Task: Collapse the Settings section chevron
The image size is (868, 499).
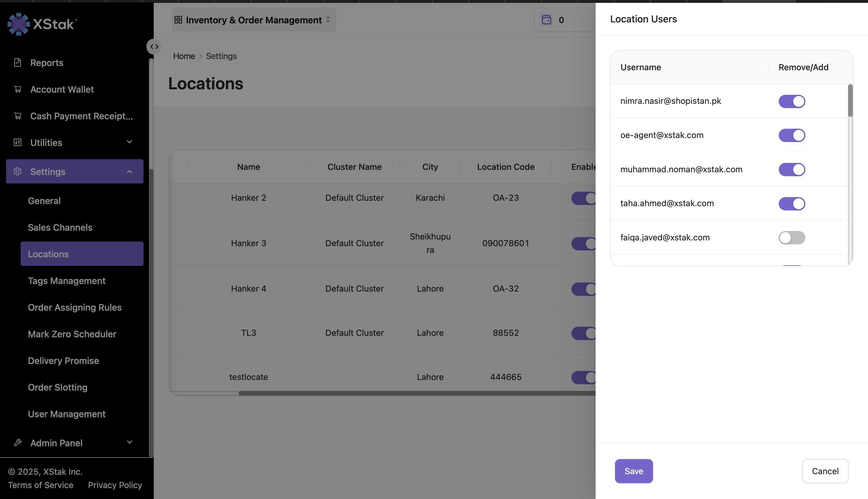Action: coord(130,171)
